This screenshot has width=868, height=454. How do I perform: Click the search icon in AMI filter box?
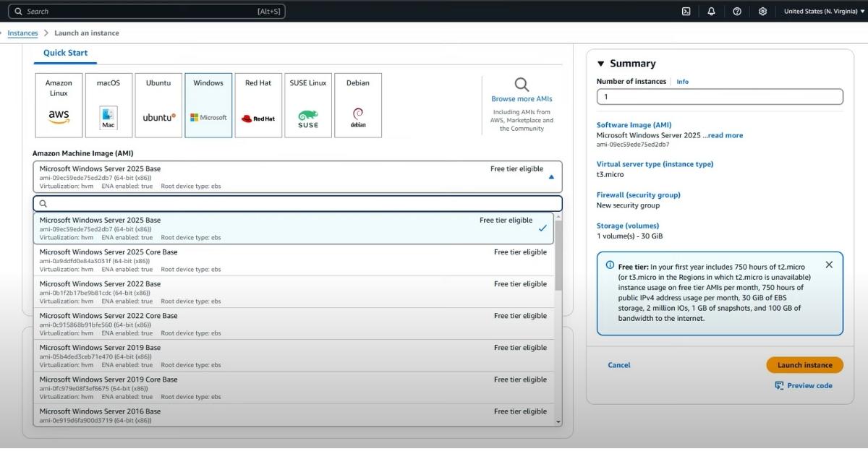43,204
